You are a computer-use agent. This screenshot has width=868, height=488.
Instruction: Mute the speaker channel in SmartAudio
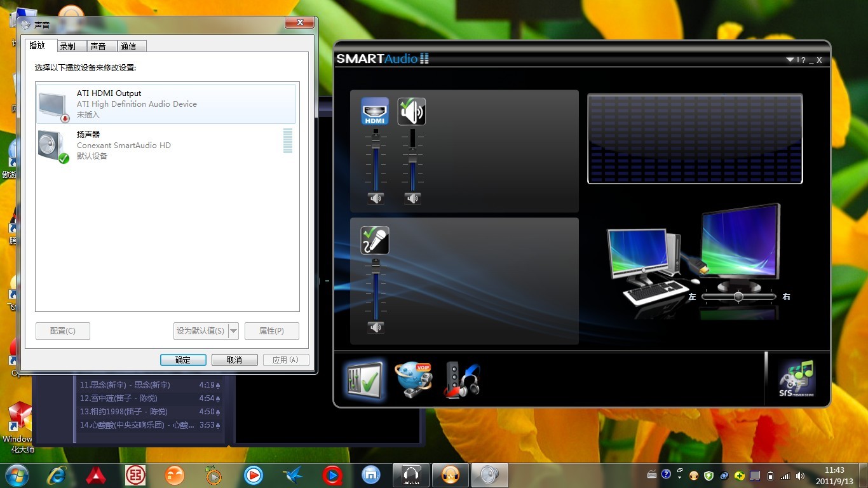[412, 198]
